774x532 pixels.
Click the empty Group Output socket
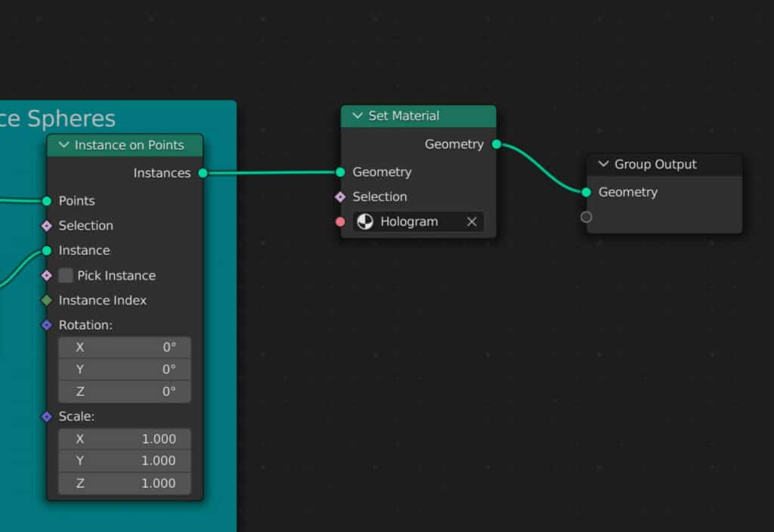click(586, 217)
